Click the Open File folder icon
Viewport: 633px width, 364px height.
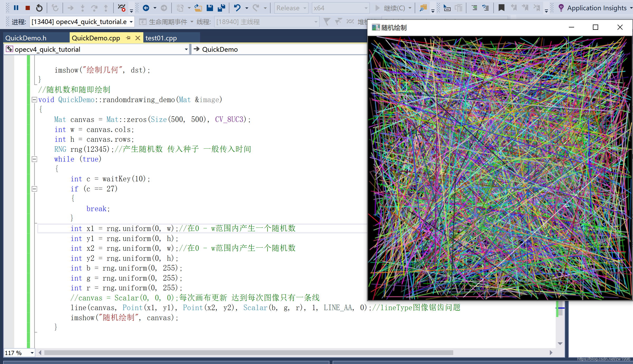pos(198,8)
